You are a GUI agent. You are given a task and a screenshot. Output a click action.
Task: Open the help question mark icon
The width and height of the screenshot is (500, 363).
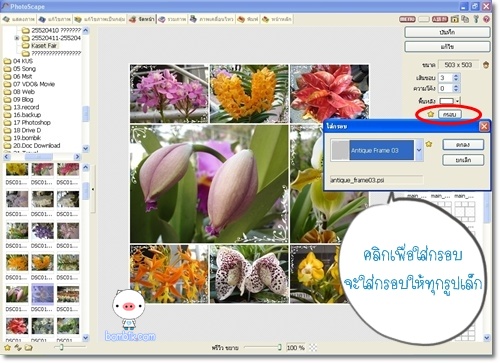tap(487, 19)
